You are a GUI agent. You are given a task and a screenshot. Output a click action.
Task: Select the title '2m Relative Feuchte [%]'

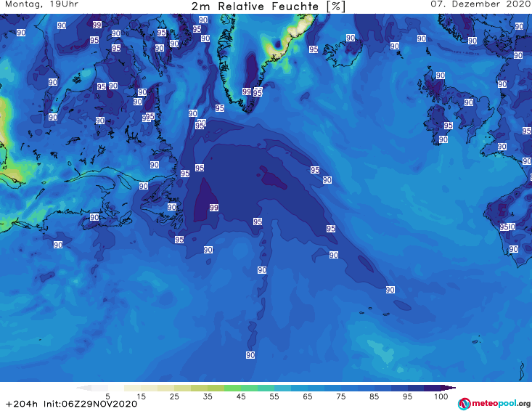point(269,7)
